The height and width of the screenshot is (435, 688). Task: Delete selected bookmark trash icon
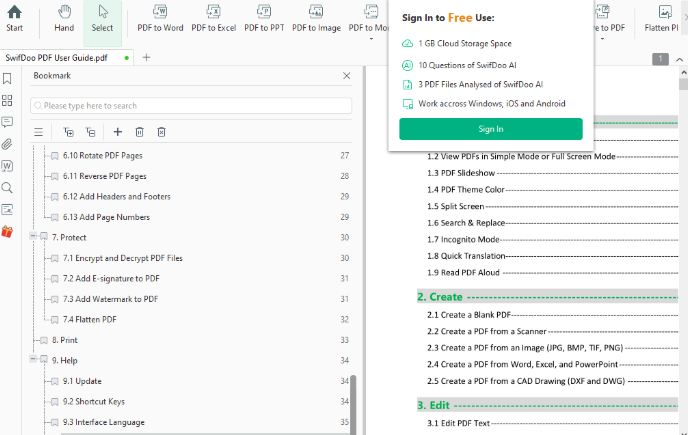coord(140,132)
